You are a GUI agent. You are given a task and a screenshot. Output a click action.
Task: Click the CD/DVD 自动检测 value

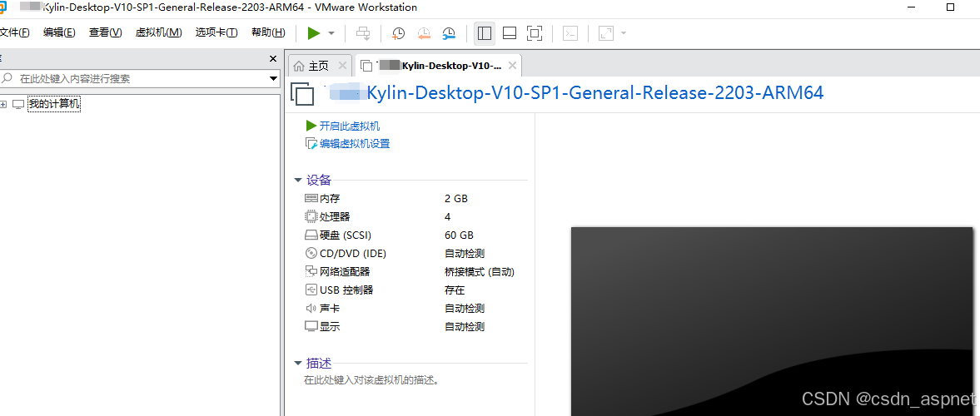465,254
